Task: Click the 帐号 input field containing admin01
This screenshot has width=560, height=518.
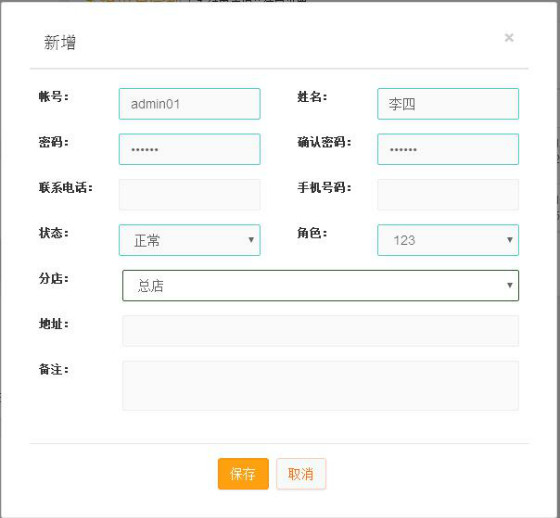Action: (x=190, y=104)
